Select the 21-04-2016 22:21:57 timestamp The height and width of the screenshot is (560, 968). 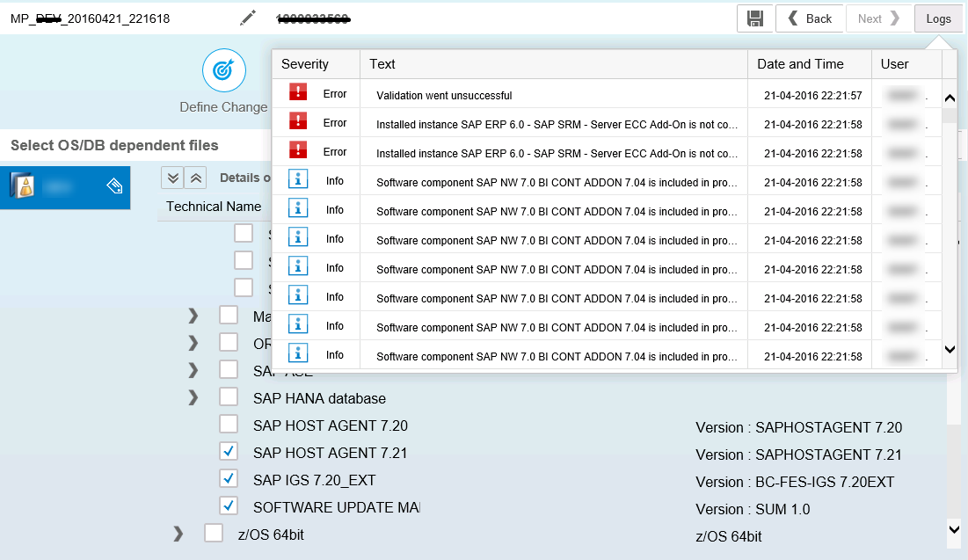[x=812, y=96]
